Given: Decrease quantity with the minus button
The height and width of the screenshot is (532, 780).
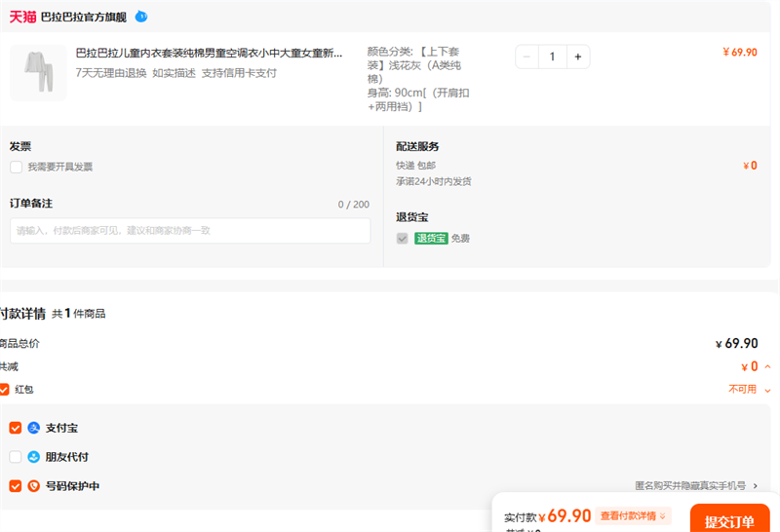Looking at the screenshot, I should [x=527, y=57].
